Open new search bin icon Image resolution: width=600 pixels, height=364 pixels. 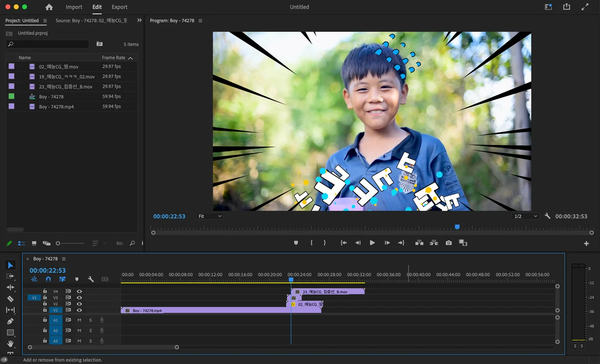[x=99, y=44]
